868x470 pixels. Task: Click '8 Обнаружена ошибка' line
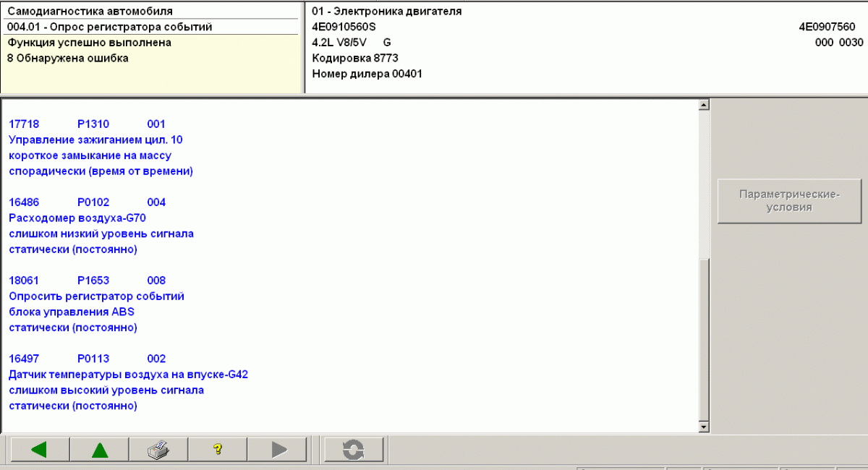click(67, 59)
